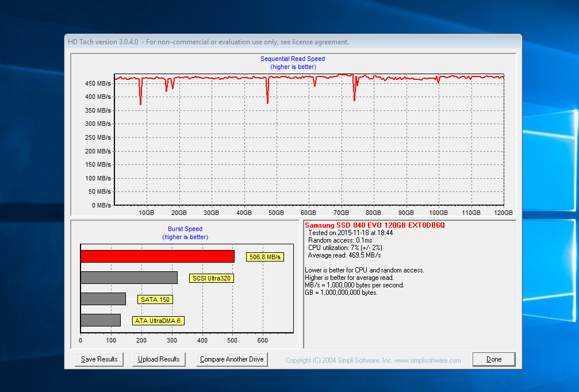
Task: Click the "Random access: 0.1ms" result
Action: (340, 240)
